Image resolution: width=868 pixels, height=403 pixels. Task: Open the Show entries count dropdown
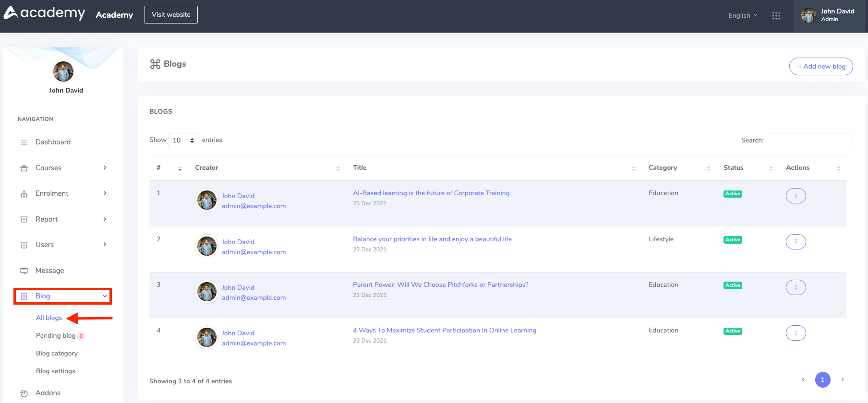tap(184, 141)
